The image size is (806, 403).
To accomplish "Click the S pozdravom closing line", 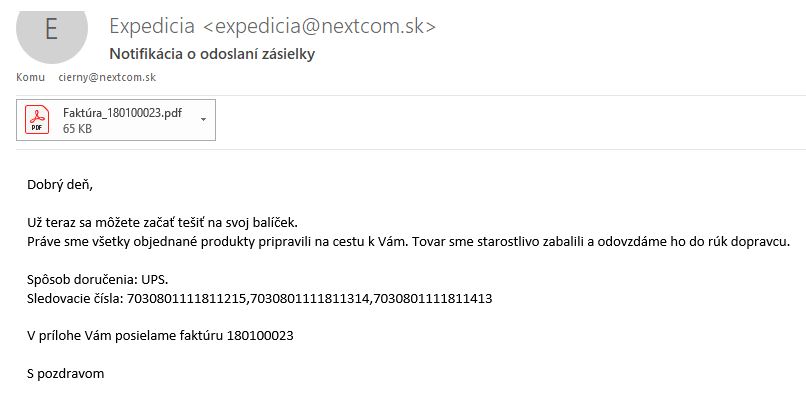I will click(65, 374).
